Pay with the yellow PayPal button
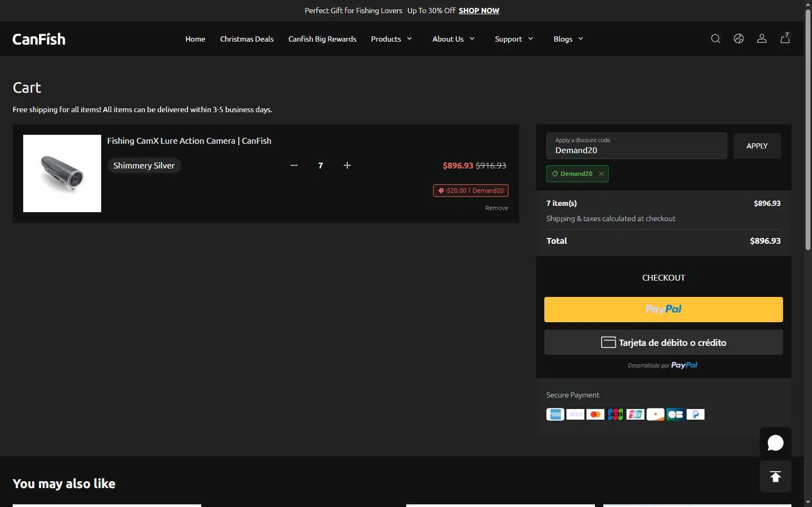Image resolution: width=812 pixels, height=507 pixels. point(663,310)
